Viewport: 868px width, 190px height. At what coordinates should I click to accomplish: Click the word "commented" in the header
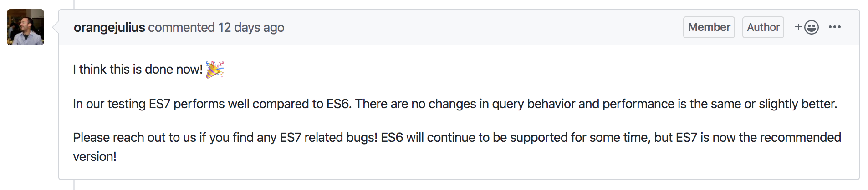[x=181, y=28]
